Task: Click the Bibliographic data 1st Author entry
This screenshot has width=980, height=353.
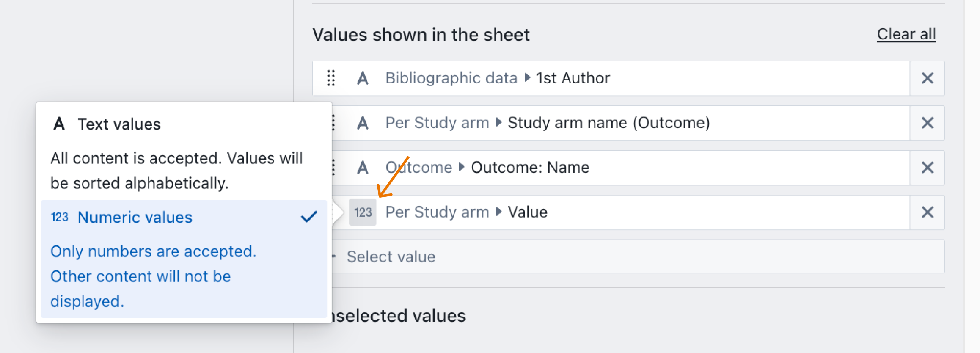Action: (497, 78)
